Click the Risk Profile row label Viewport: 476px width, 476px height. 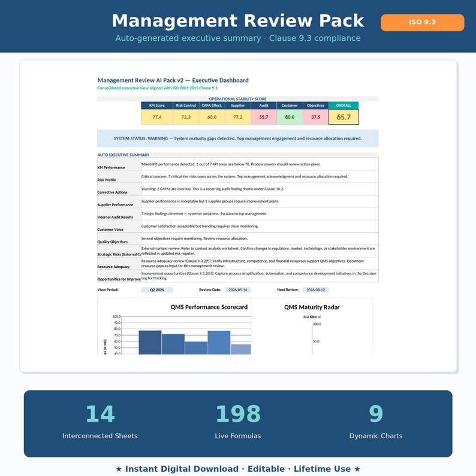click(107, 180)
